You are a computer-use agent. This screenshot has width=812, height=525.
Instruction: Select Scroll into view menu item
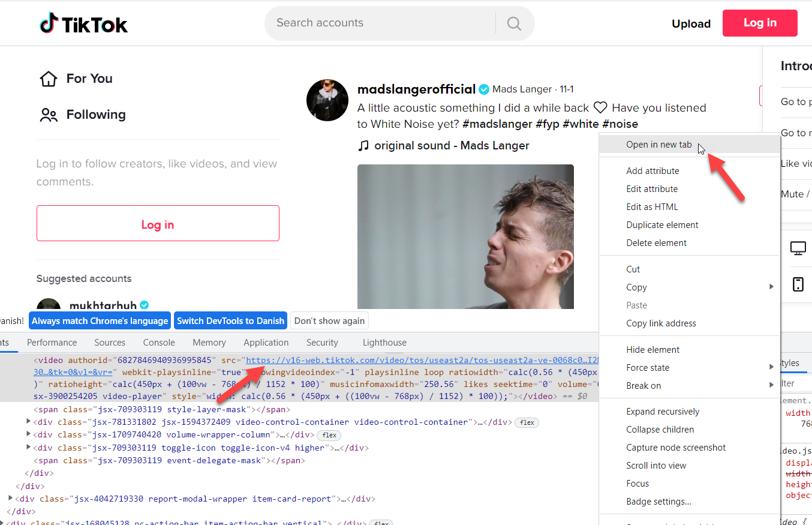(x=690, y=466)
